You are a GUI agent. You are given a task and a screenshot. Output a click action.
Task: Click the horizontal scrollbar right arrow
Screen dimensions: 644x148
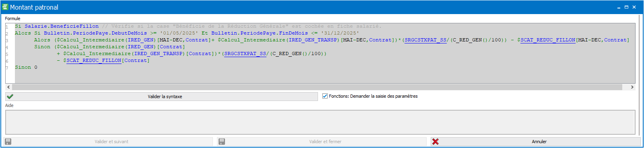[632, 87]
